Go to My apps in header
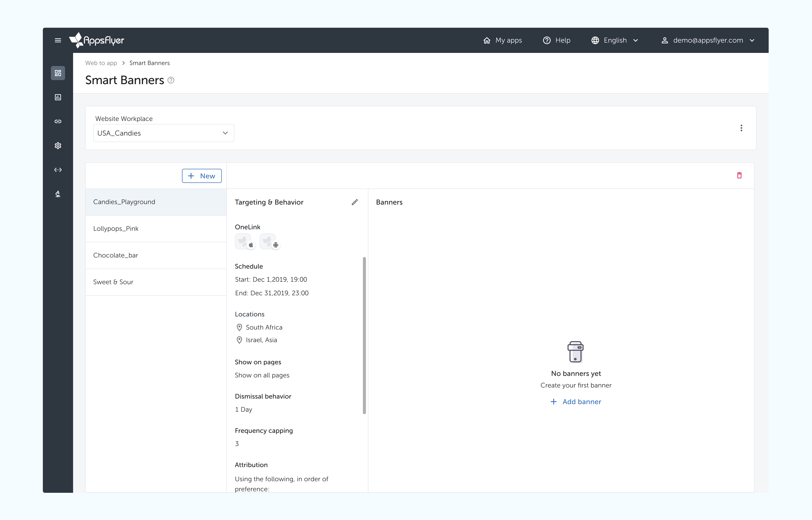This screenshot has height=520, width=812. tap(503, 40)
